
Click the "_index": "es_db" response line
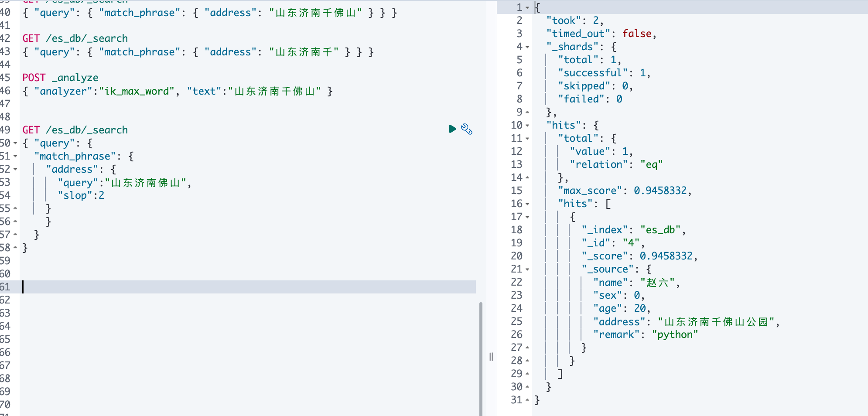click(634, 230)
